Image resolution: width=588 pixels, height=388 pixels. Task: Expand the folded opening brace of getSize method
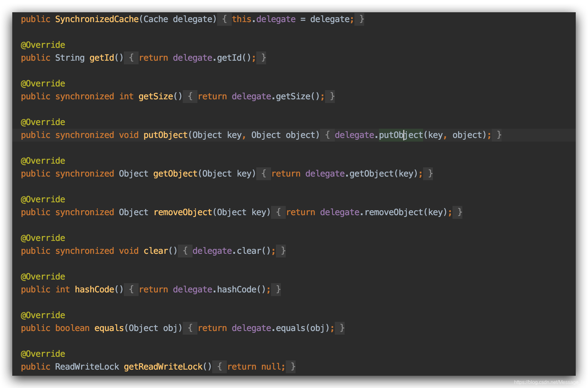tap(190, 97)
